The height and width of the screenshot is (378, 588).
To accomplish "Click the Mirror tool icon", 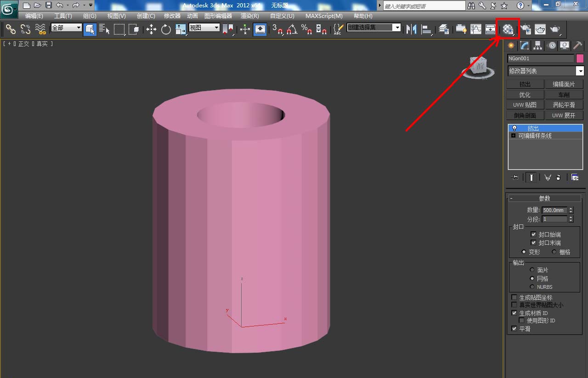I will (x=412, y=29).
